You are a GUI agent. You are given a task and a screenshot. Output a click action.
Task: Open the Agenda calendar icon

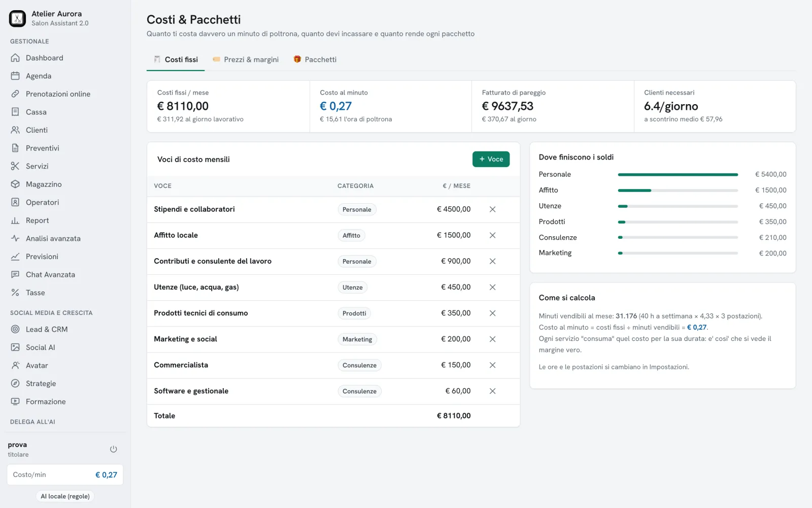click(x=15, y=76)
